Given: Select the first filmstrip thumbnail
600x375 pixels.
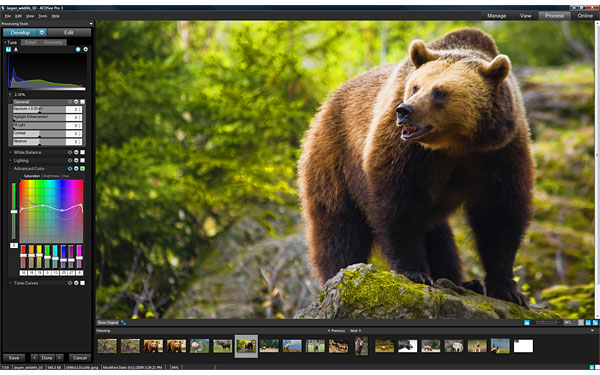Looking at the screenshot, I should click(x=107, y=346).
